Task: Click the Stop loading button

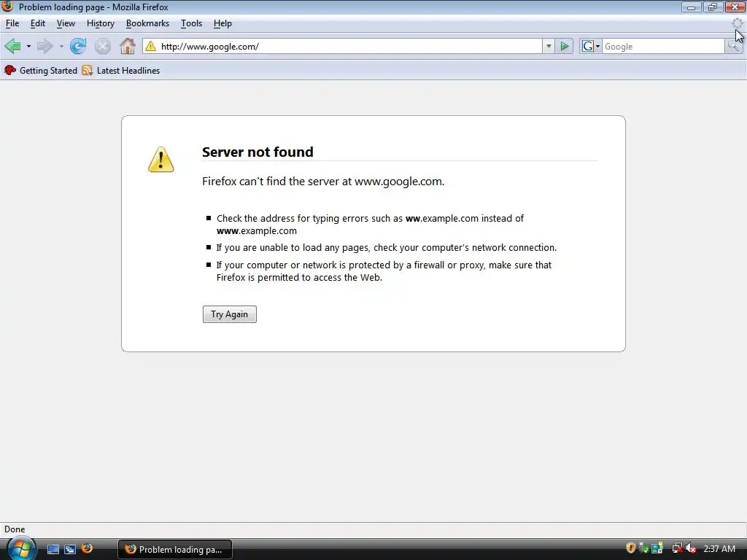Action: 102,46
